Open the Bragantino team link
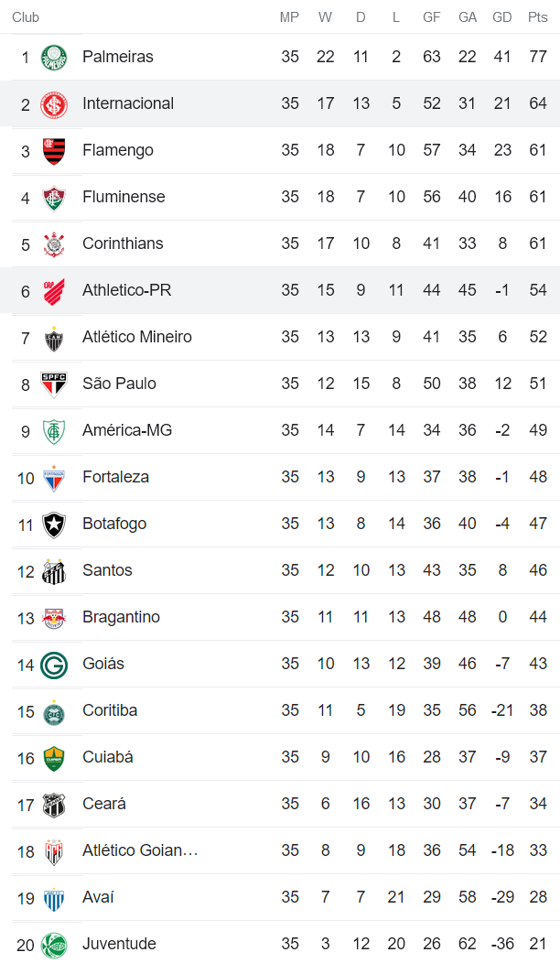 click(121, 617)
